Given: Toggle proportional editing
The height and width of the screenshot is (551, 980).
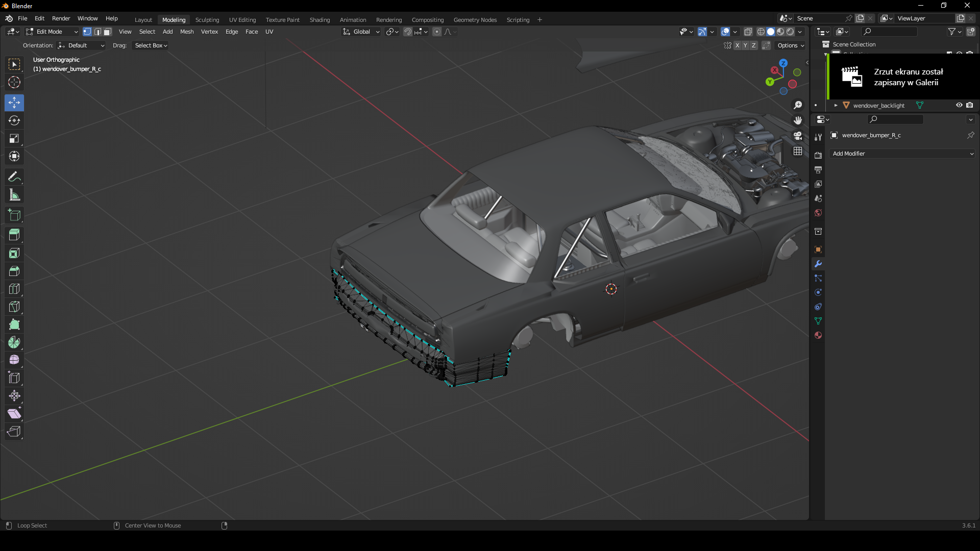Looking at the screenshot, I should pyautogui.click(x=437, y=32).
